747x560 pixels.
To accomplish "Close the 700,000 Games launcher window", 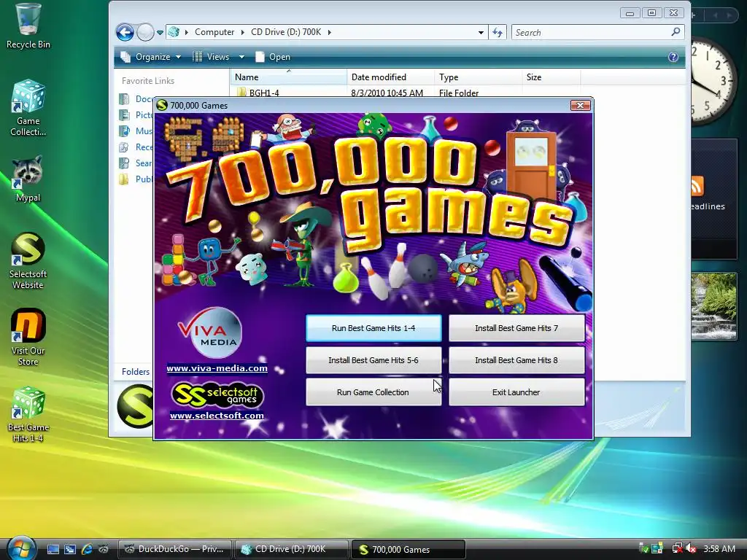I will coord(580,105).
